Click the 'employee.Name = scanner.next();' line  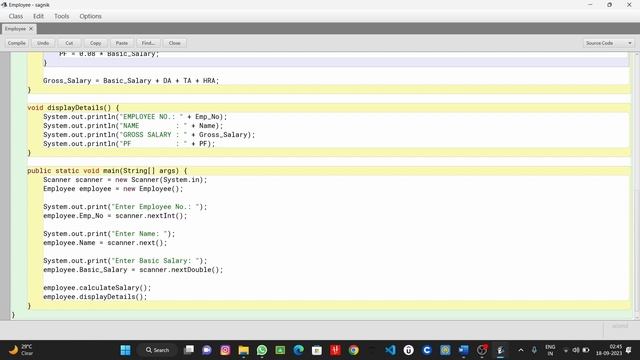click(x=105, y=243)
